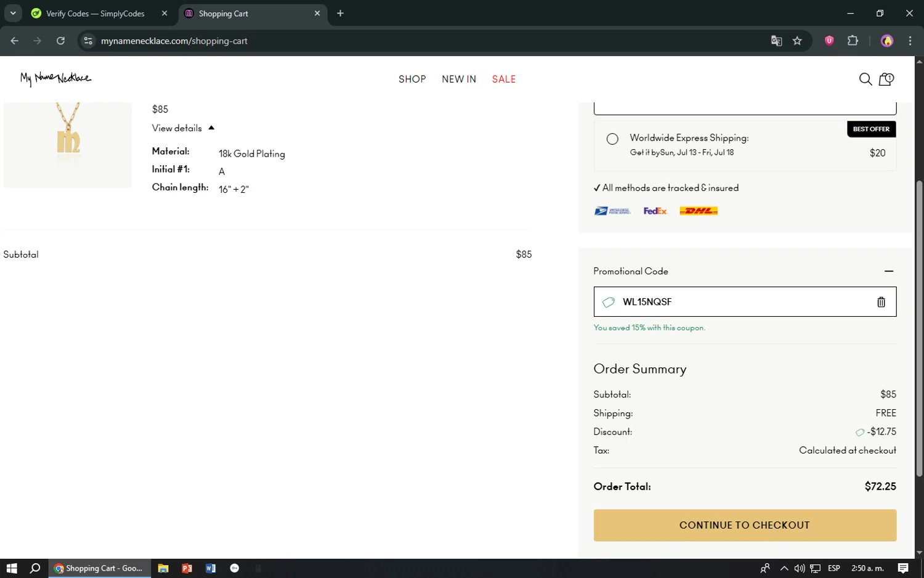Click the FedEx carrier logo
924x578 pixels.
tap(655, 211)
